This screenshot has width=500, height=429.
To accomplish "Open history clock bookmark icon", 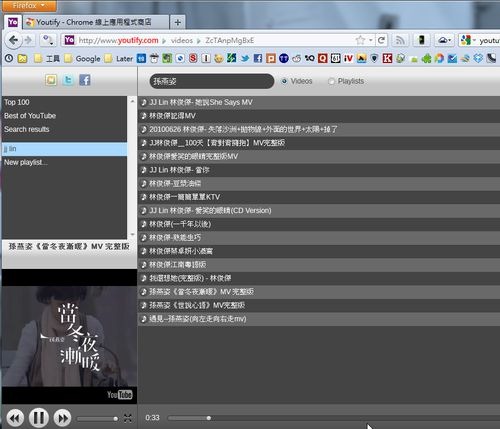I will click(x=9, y=59).
